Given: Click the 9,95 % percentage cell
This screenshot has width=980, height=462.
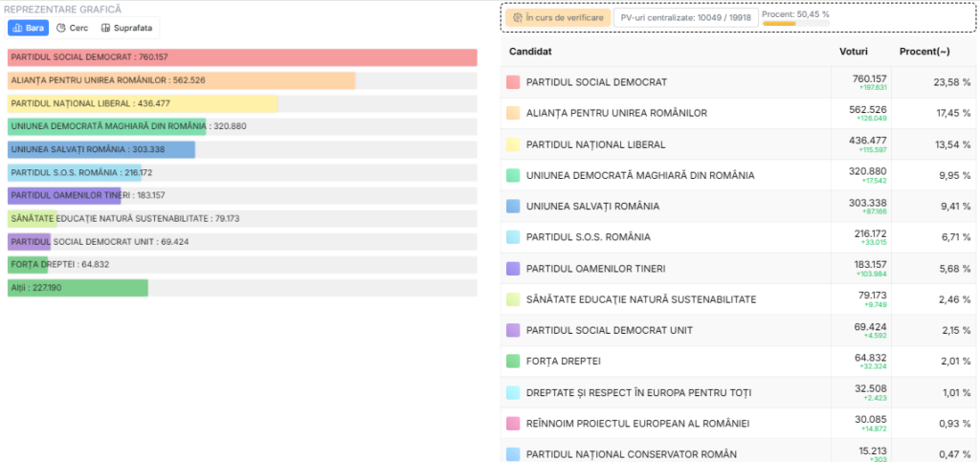Looking at the screenshot, I should [935, 175].
